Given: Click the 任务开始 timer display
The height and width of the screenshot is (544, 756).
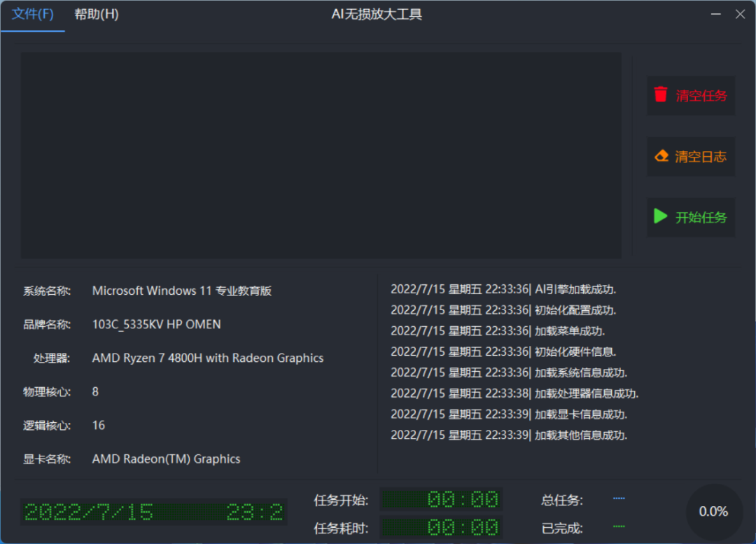Looking at the screenshot, I should pos(441,500).
